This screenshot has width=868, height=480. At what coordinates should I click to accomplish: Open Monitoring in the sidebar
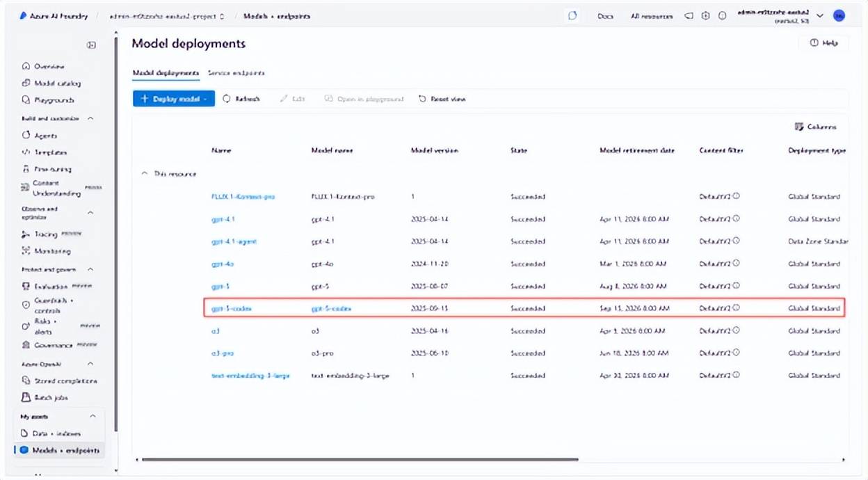tap(46, 251)
